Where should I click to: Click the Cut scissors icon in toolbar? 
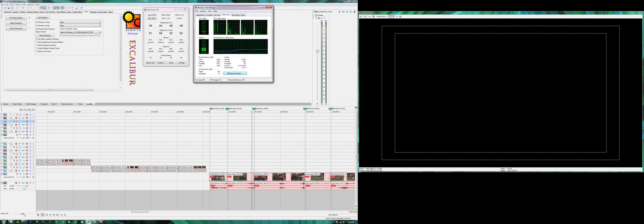click(16, 8)
